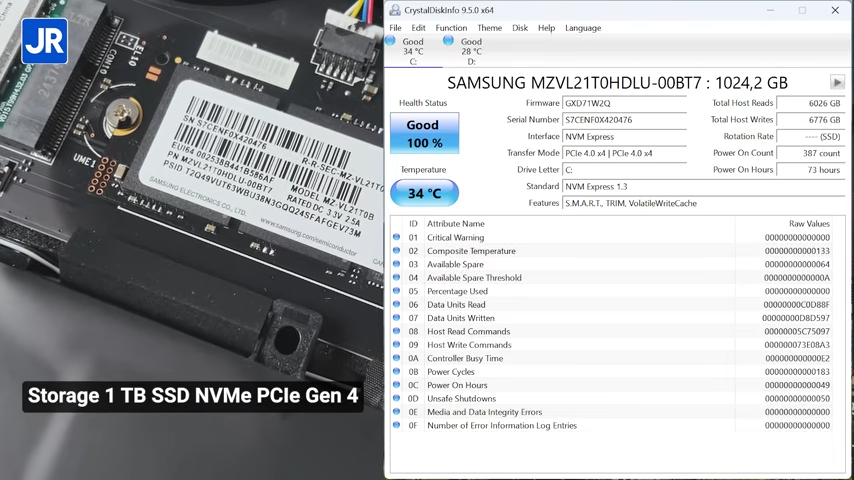The height and width of the screenshot is (480, 854).
Task: Click the Interface field NVM Express
Action: [x=624, y=137]
